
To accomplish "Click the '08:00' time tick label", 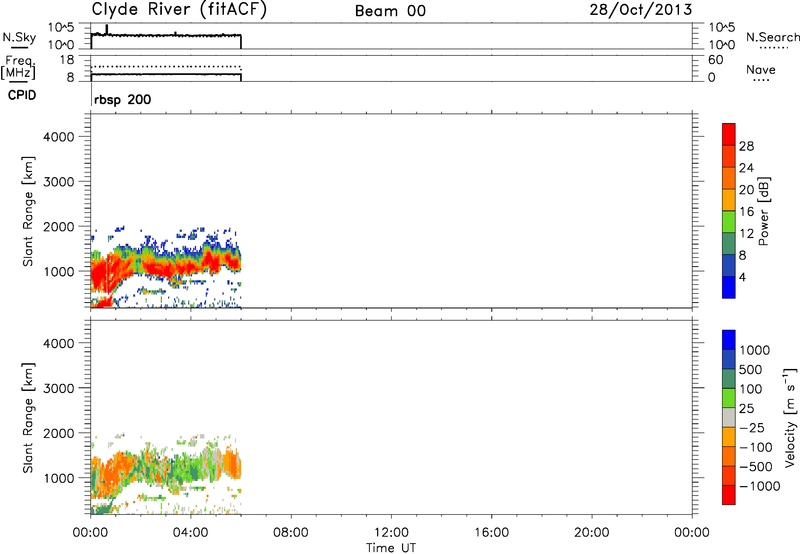I will [x=291, y=533].
